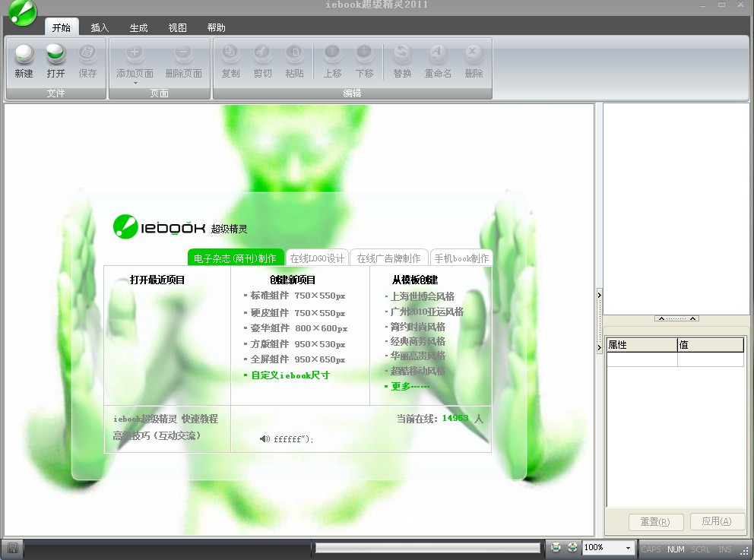Click the 属性 column header

tap(641, 345)
